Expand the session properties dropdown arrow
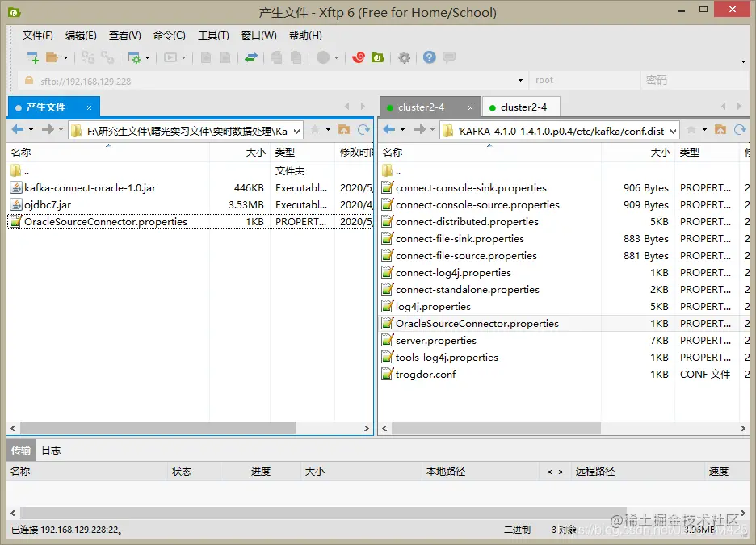This screenshot has height=545, width=756. pyautogui.click(x=148, y=58)
